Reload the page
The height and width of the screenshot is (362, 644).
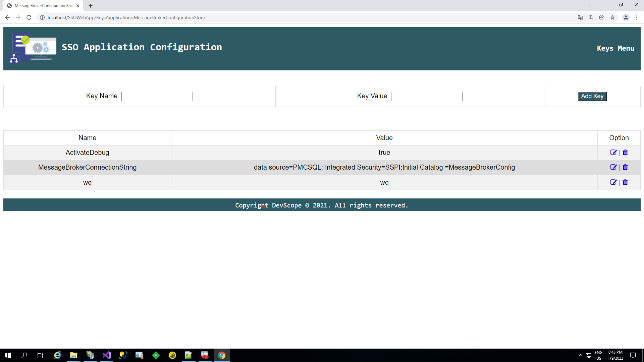click(29, 17)
